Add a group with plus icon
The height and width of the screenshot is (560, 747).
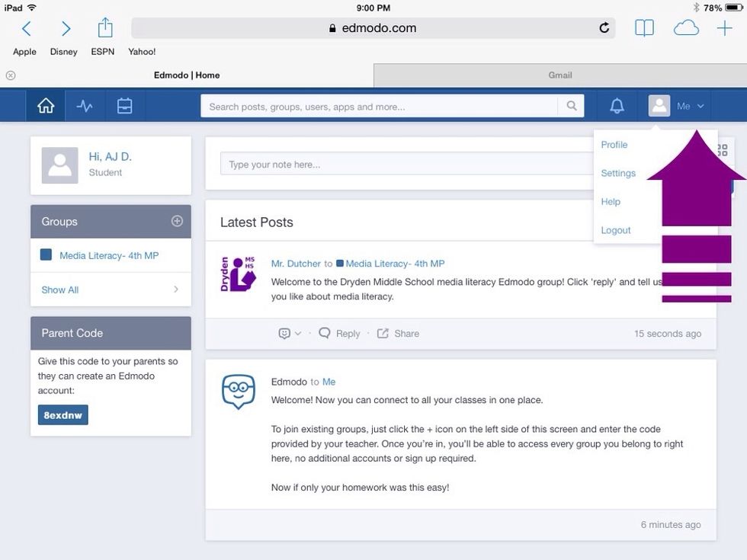[177, 221]
